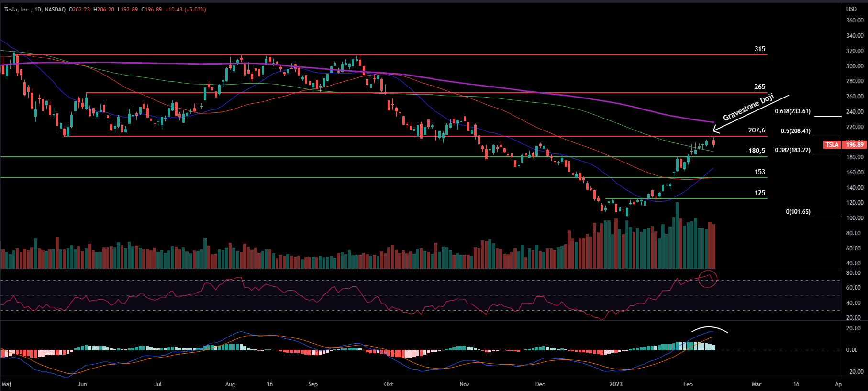Select the 207,6 level label

point(757,130)
